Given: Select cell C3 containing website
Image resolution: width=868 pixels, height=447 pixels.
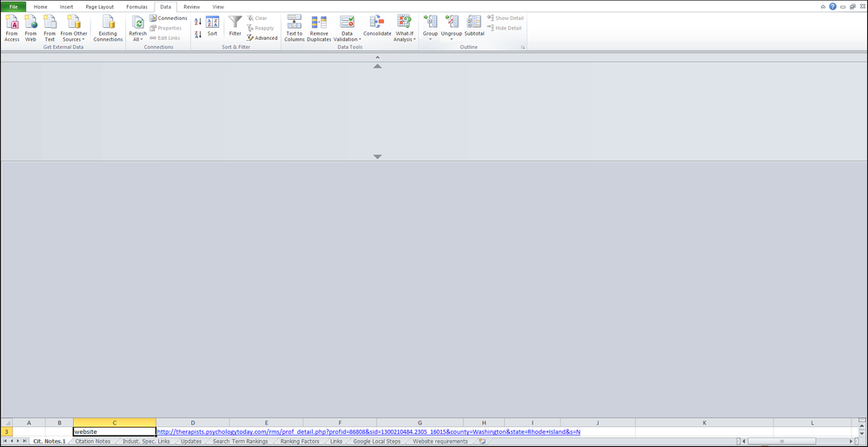Looking at the screenshot, I should tap(115, 431).
